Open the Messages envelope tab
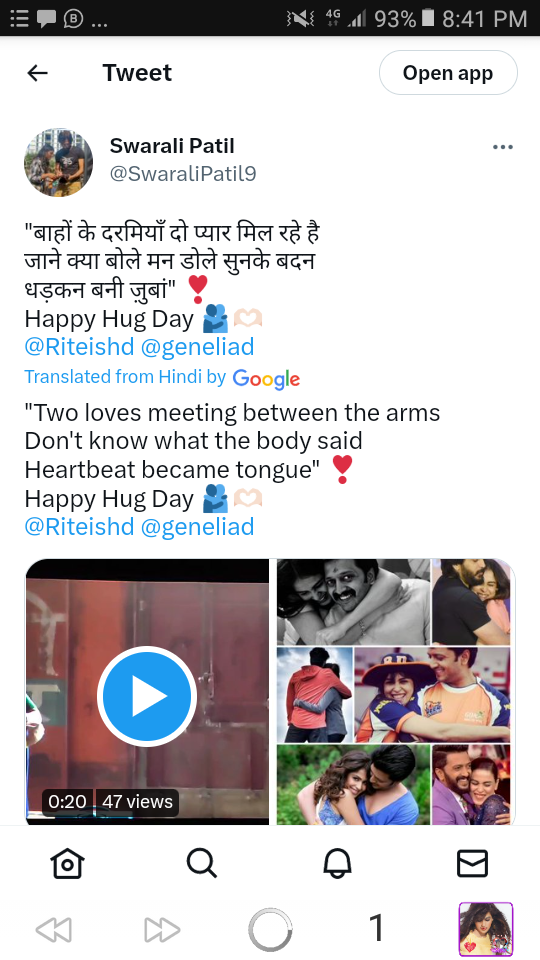 click(473, 863)
